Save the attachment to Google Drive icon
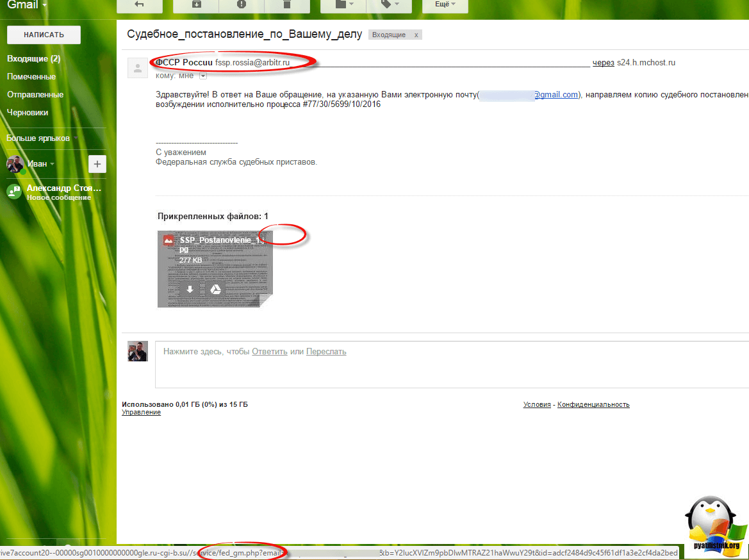This screenshot has height=560, width=749. pos(215,289)
